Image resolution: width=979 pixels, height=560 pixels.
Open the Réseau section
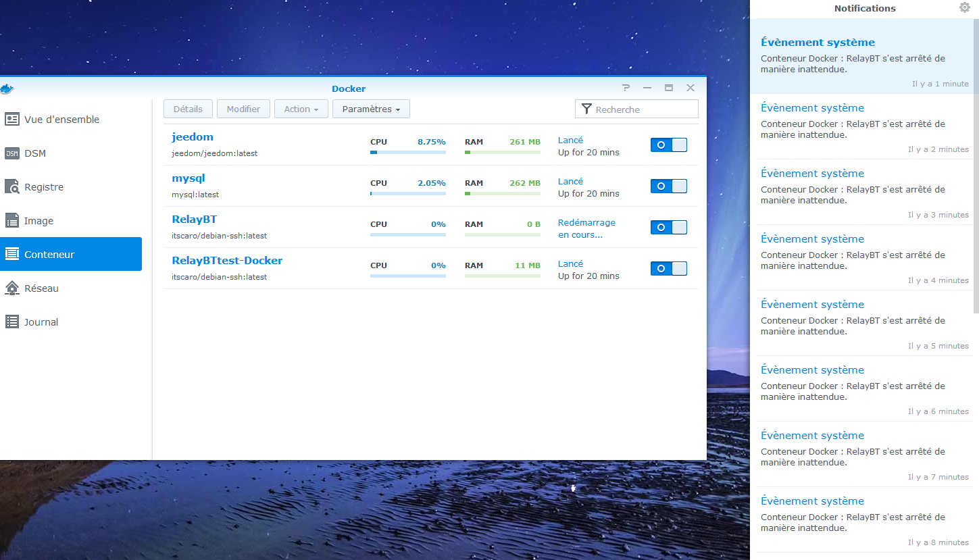click(71, 288)
